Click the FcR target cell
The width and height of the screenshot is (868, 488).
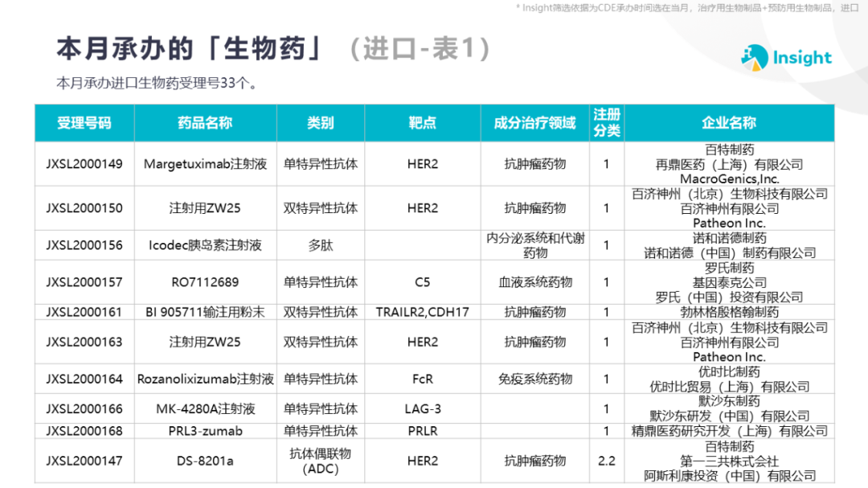(x=423, y=379)
